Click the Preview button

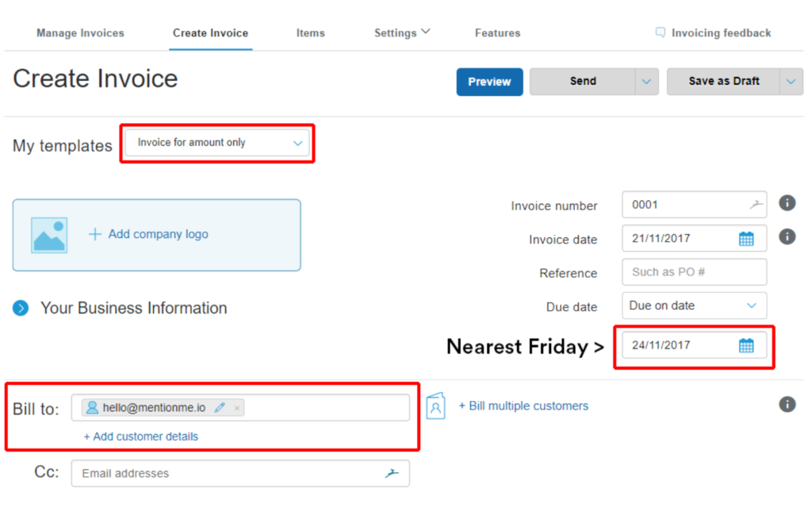pos(489,82)
